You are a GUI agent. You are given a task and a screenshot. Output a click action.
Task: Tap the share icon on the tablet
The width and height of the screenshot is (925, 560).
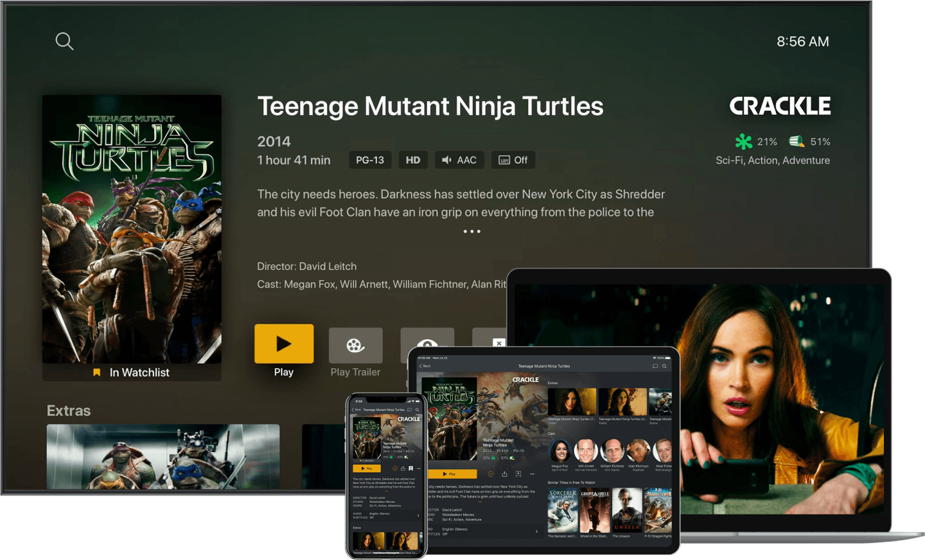[x=504, y=474]
